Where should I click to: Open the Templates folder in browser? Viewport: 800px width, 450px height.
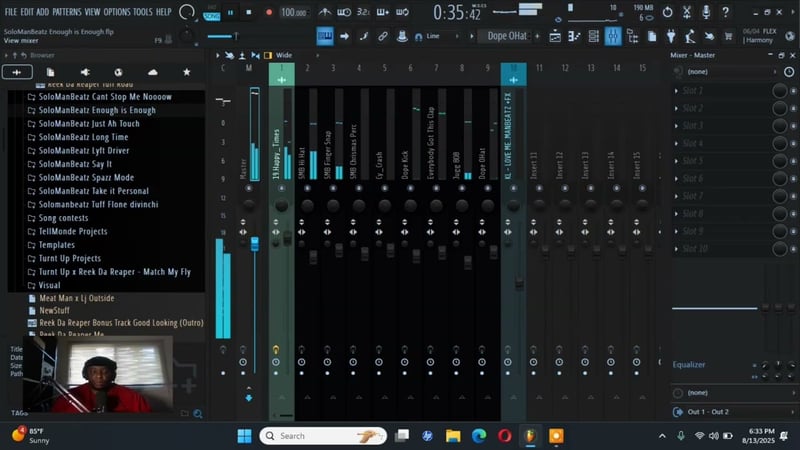point(57,245)
